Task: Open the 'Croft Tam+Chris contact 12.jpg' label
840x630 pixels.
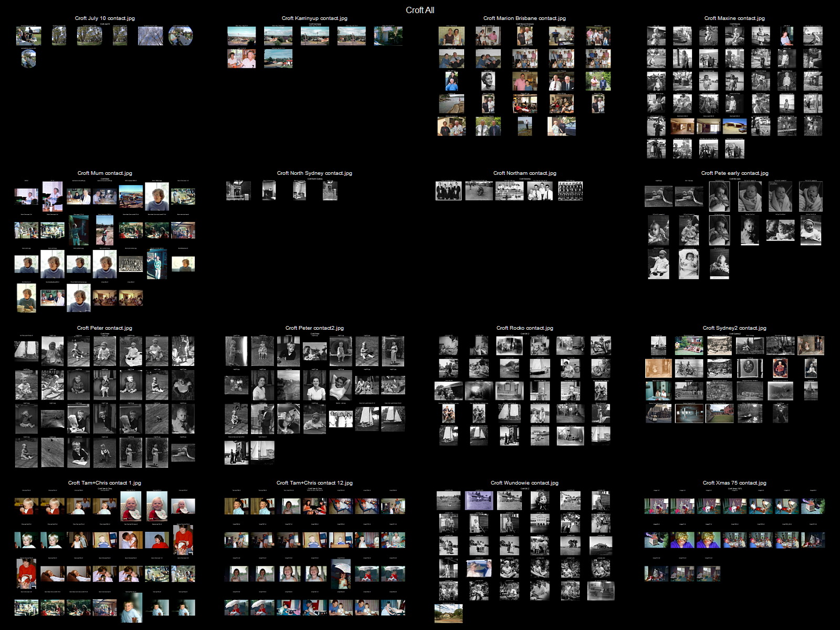Action: pyautogui.click(x=314, y=483)
